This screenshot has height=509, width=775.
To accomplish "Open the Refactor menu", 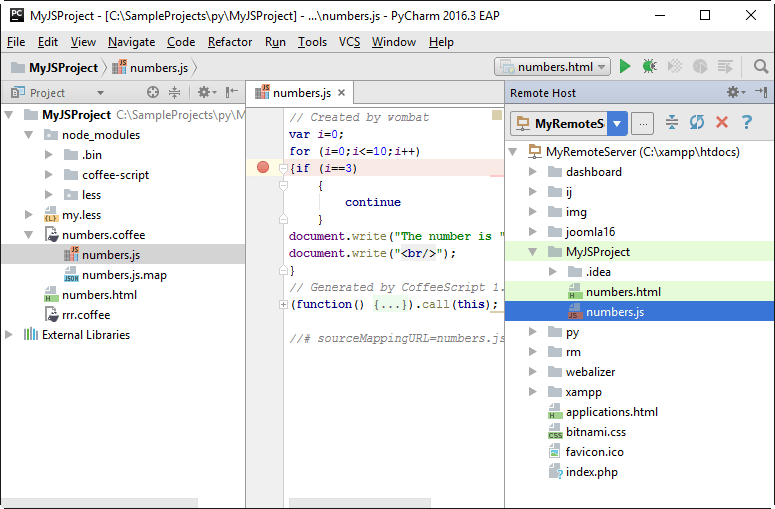I will point(230,42).
